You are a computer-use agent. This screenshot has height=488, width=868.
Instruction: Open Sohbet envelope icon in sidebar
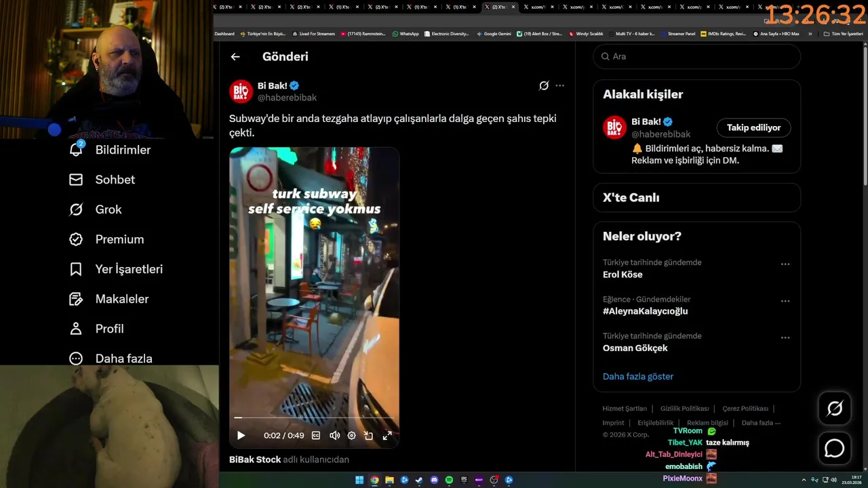pos(76,180)
